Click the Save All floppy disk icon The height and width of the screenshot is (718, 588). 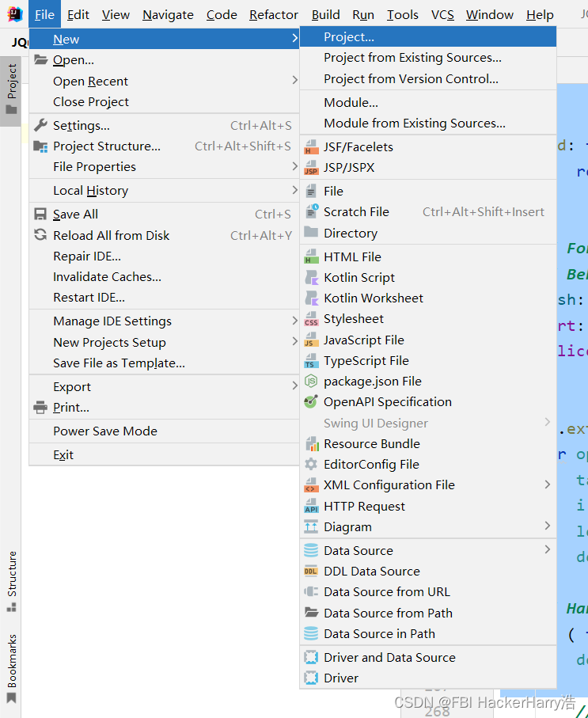click(40, 214)
